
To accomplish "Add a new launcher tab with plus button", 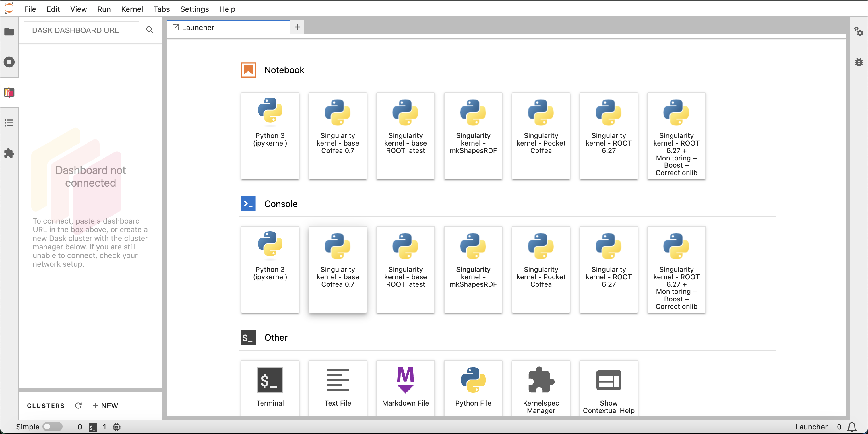I will tap(297, 27).
